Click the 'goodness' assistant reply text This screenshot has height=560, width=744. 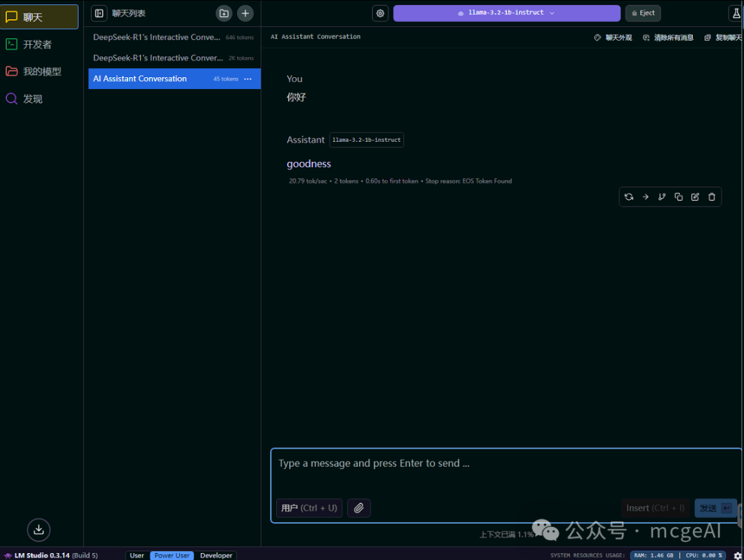309,164
